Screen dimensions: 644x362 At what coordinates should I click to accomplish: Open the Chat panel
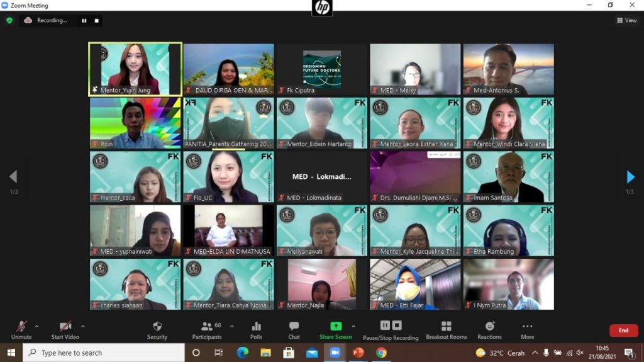point(294,329)
